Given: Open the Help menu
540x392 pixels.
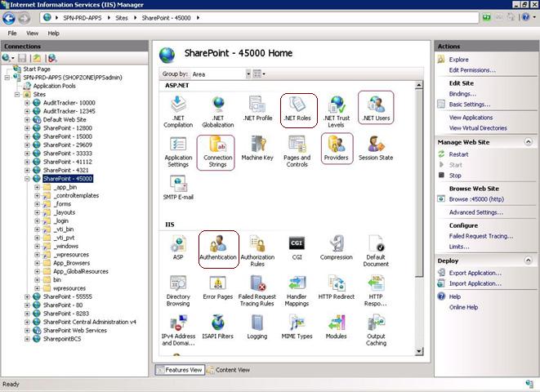Looking at the screenshot, I should click(53, 33).
